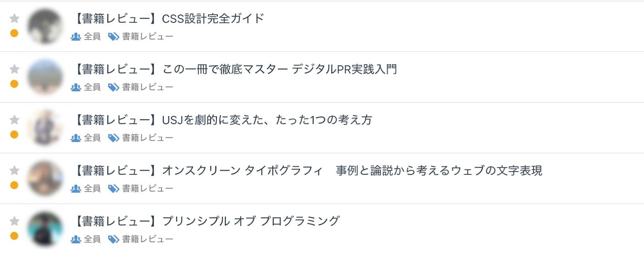Click the orange unread dot on プリンシプル post

coord(14,236)
